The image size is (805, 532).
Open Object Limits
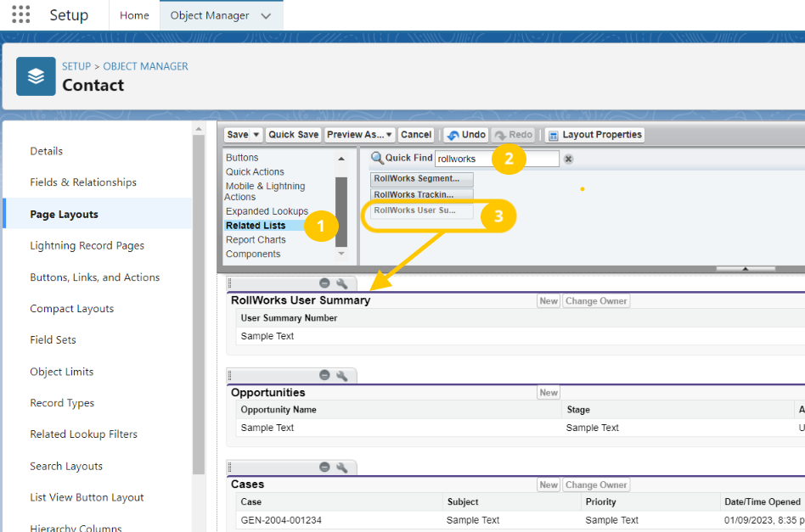click(62, 372)
